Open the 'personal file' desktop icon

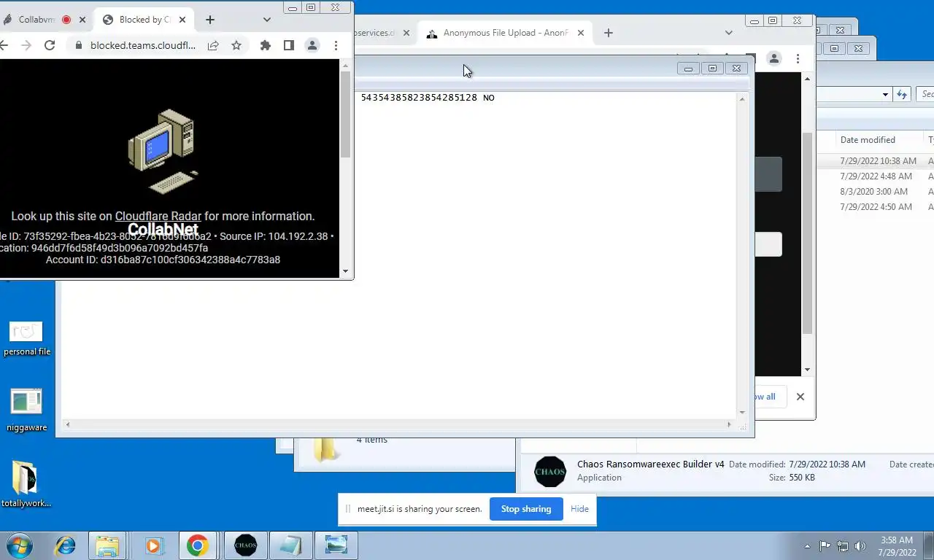(x=26, y=338)
